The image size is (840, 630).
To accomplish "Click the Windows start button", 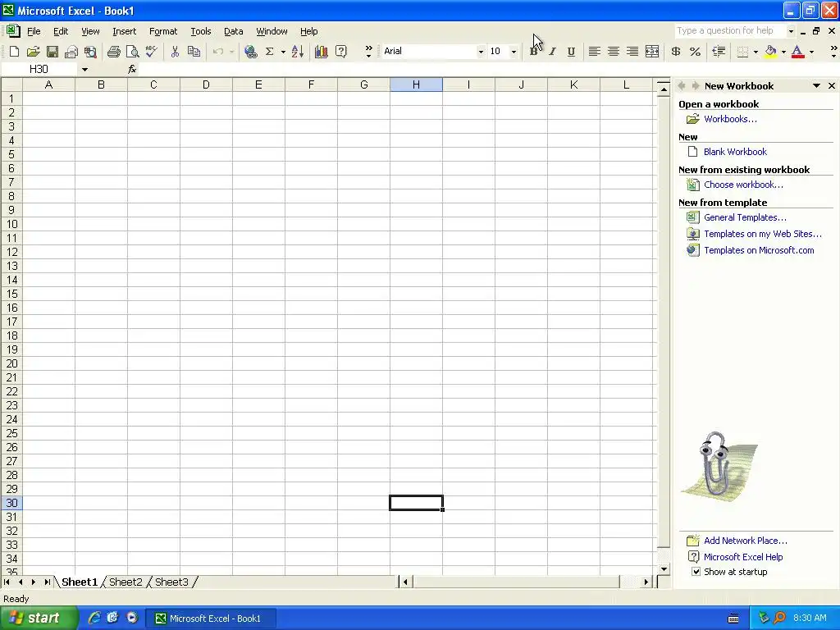I will tap(39, 619).
